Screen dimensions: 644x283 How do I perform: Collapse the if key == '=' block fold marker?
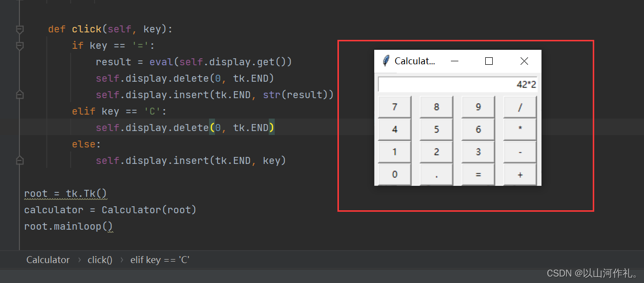(x=20, y=46)
